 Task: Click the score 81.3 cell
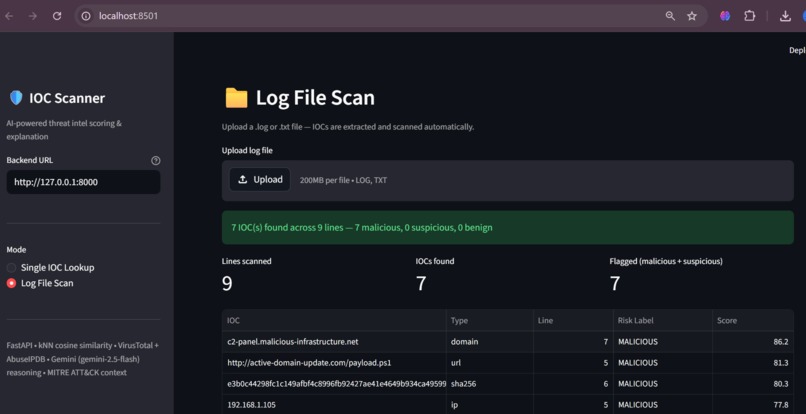(x=753, y=363)
